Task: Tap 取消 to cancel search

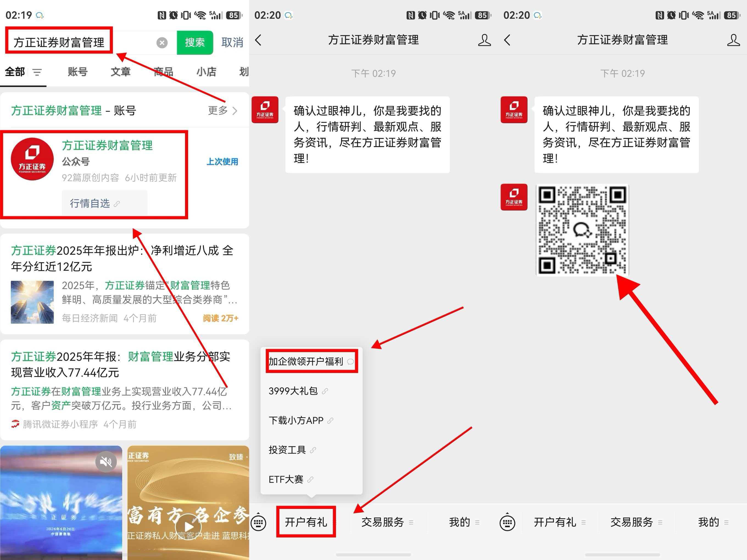Action: pos(232,43)
